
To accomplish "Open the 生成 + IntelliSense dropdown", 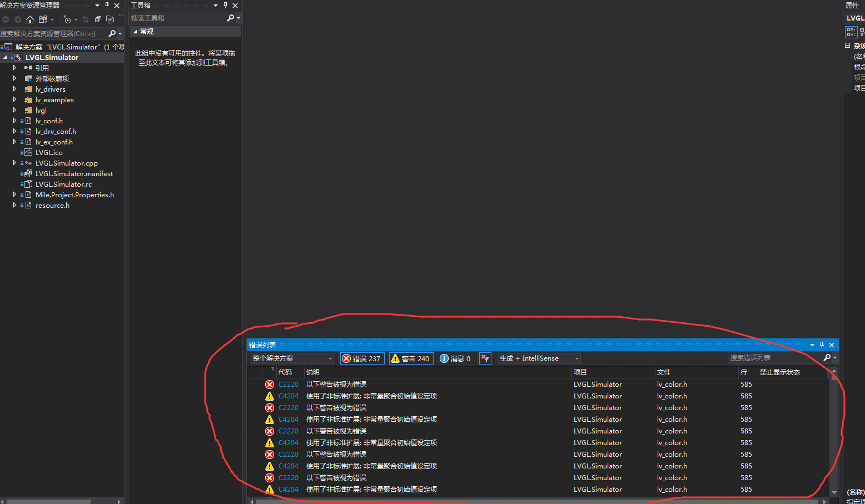I will coord(535,358).
